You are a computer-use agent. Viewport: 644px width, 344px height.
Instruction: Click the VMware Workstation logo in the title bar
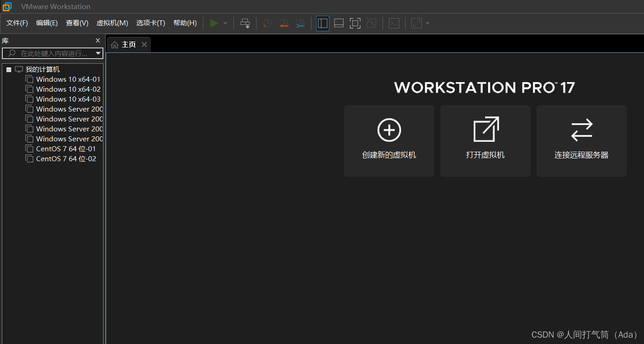(7, 7)
